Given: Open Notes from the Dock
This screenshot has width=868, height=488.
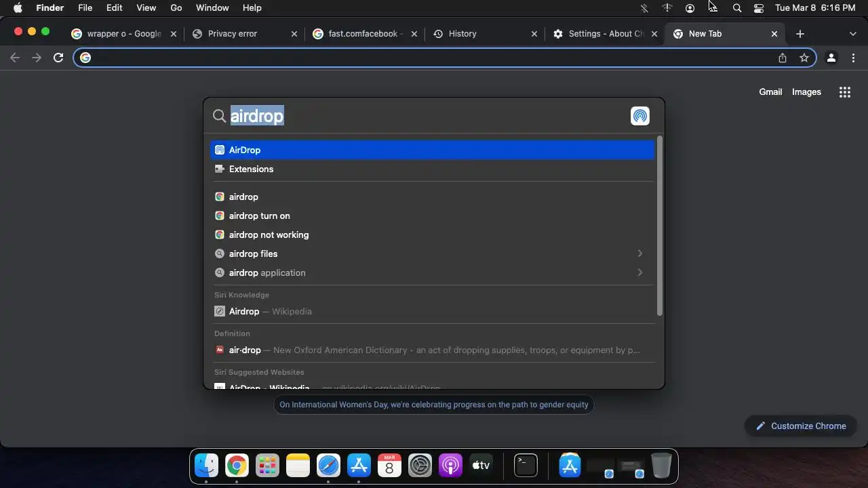Looking at the screenshot, I should (x=298, y=466).
